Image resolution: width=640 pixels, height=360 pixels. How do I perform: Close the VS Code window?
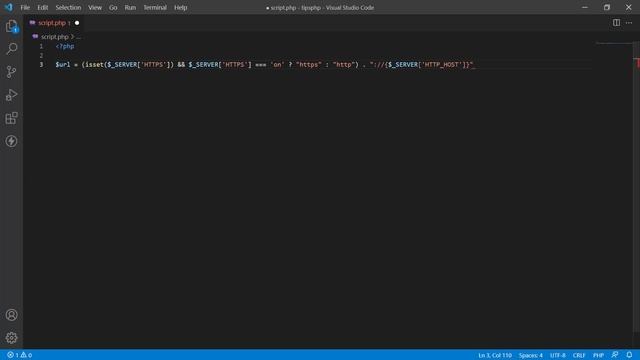629,7
